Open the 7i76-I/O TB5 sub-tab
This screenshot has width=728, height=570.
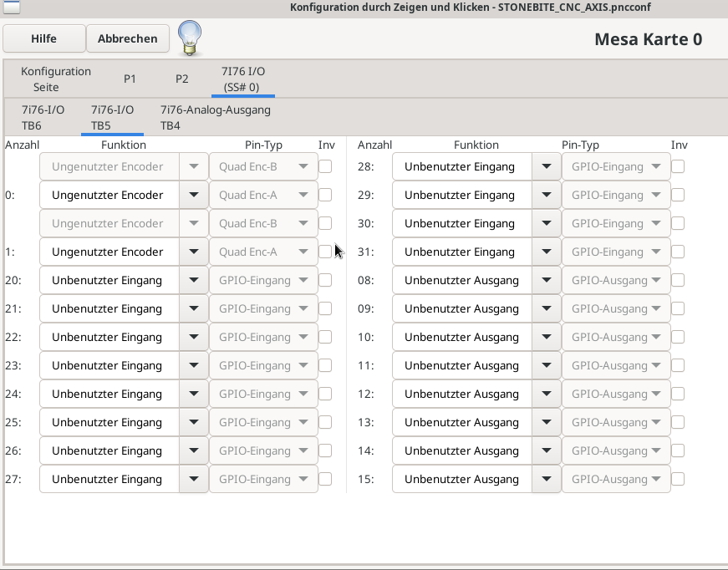112,118
